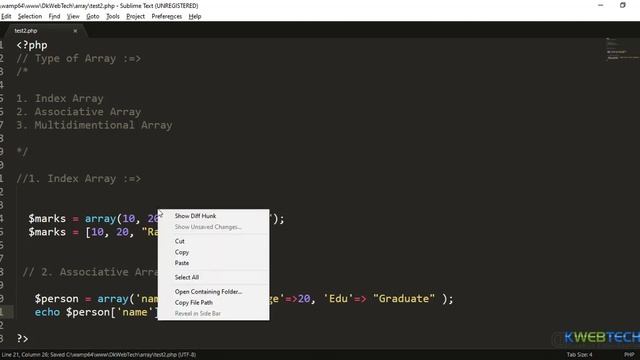Minimize the Sublime Text window
The image size is (640, 360).
tap(600, 5)
